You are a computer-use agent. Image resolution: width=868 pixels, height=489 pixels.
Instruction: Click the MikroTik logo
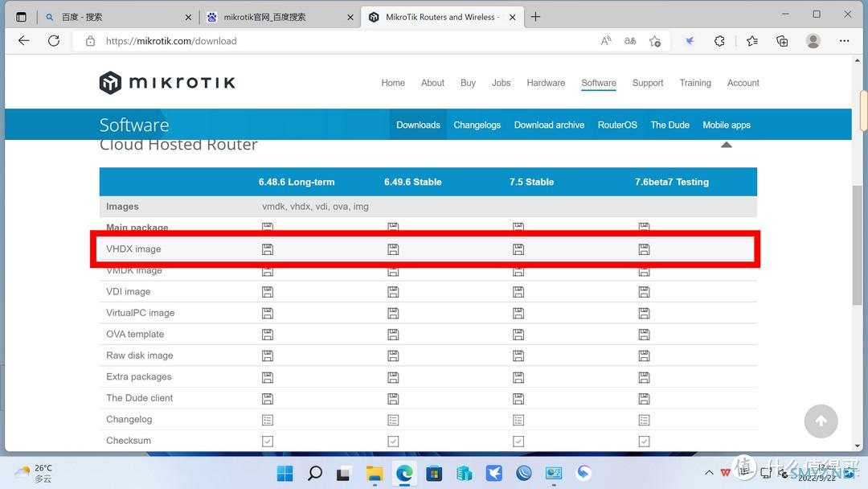click(167, 83)
